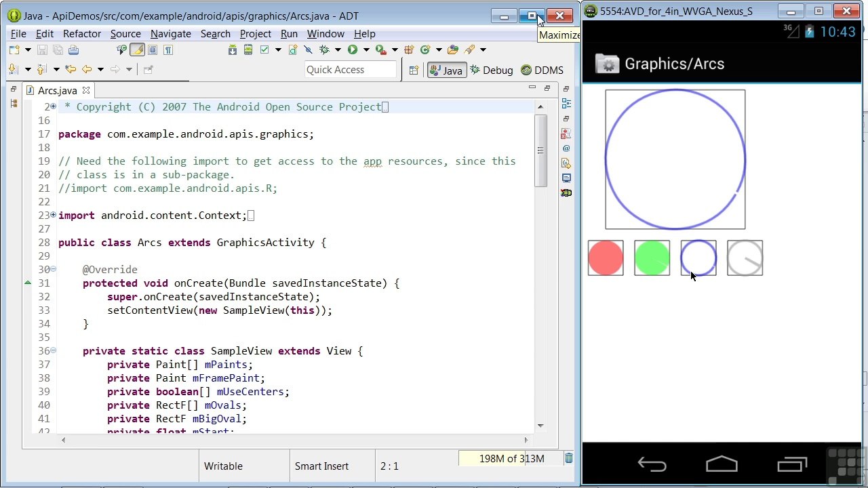Viewport: 868px width, 488px height.
Task: Click the editor vertical scrollbar thumb
Action: [x=540, y=150]
